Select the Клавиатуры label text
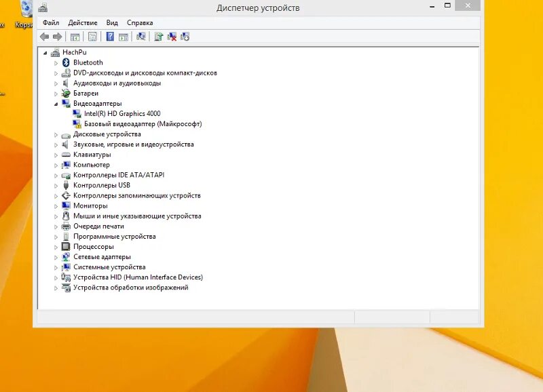The width and height of the screenshot is (543, 392). tap(92, 155)
